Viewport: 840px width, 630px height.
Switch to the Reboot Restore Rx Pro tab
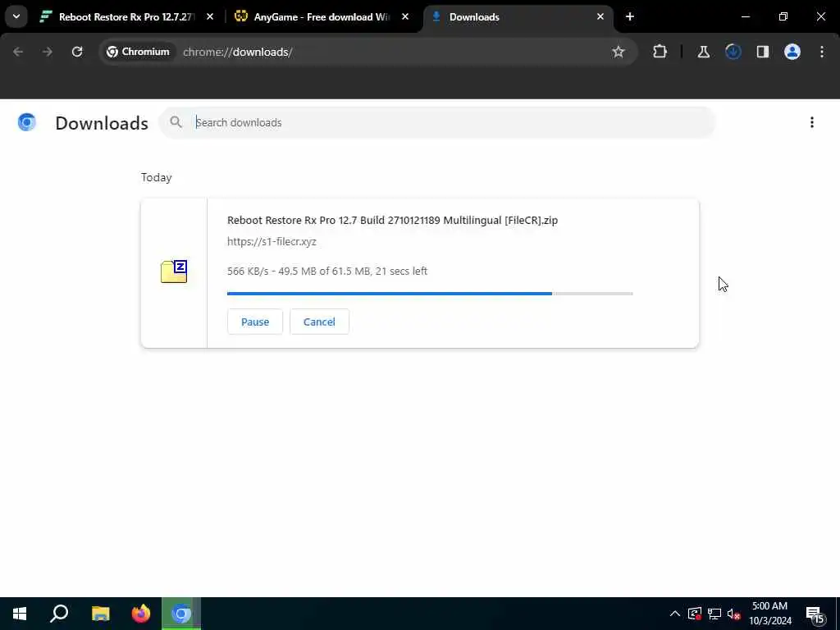[x=126, y=16]
